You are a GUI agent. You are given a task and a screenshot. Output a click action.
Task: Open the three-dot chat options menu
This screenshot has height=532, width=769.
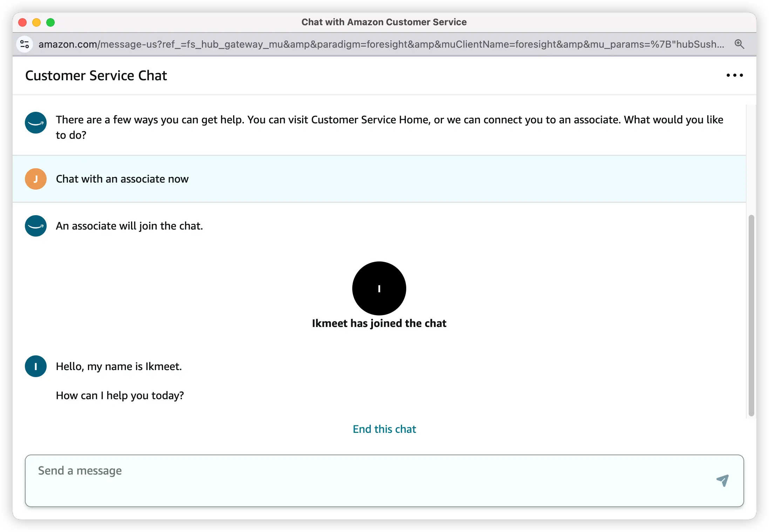point(735,75)
